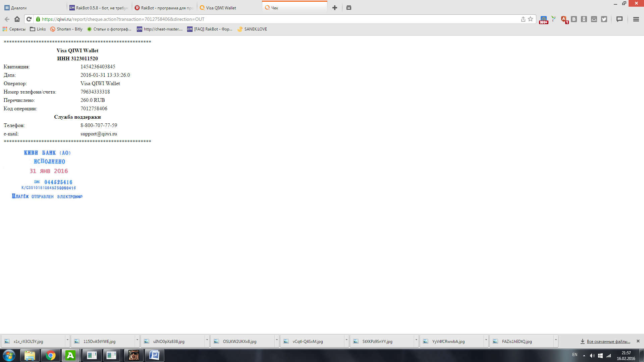This screenshot has height=362, width=644.
Task: Click the Mail.ru extension icon with 999+ badge
Action: pyautogui.click(x=543, y=19)
